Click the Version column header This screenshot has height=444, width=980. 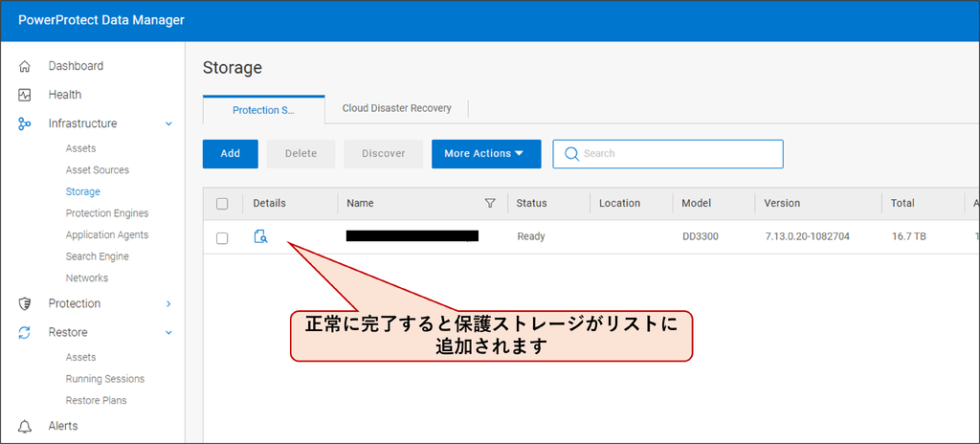[782, 203]
